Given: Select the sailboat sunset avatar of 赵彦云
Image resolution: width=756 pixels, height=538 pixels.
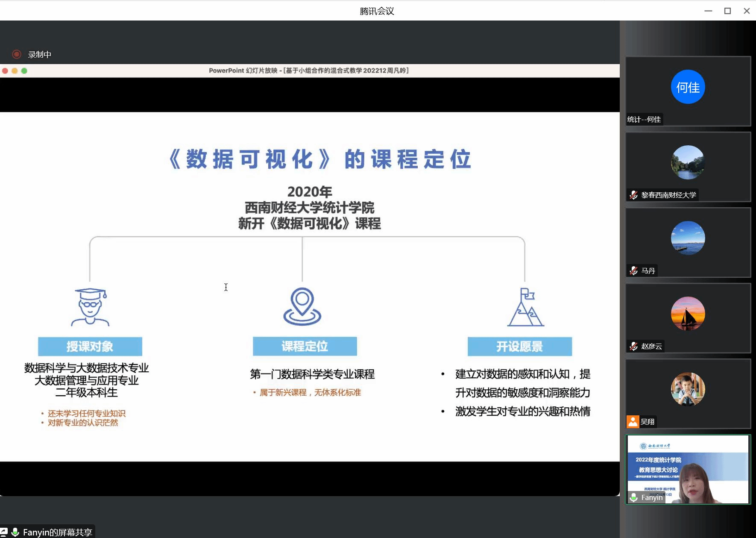Looking at the screenshot, I should click(688, 314).
